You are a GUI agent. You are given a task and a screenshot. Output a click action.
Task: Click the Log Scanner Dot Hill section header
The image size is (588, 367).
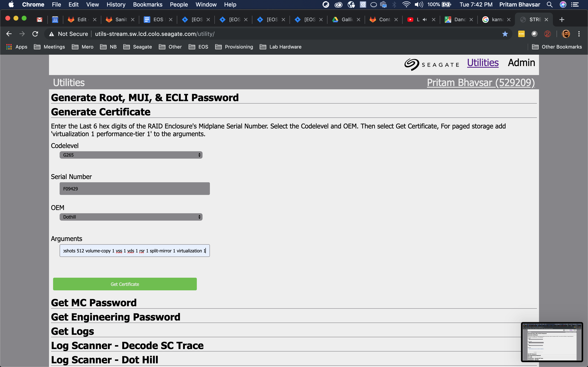104,359
